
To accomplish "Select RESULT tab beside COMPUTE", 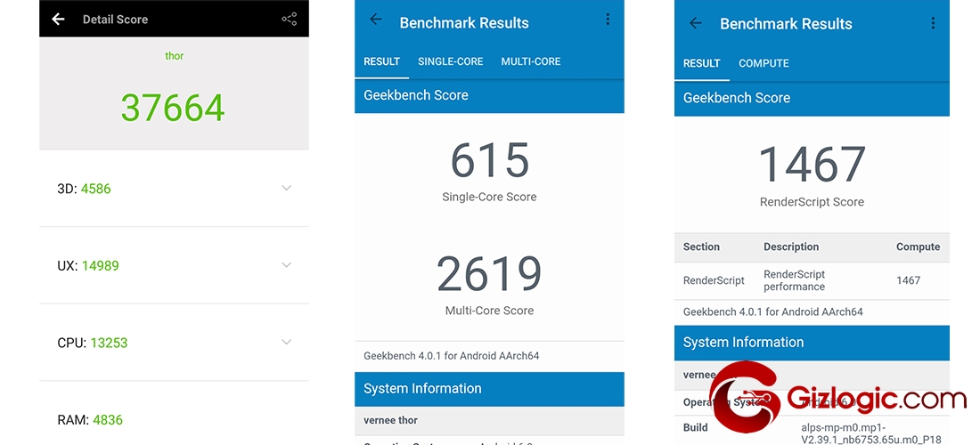I will (x=701, y=63).
